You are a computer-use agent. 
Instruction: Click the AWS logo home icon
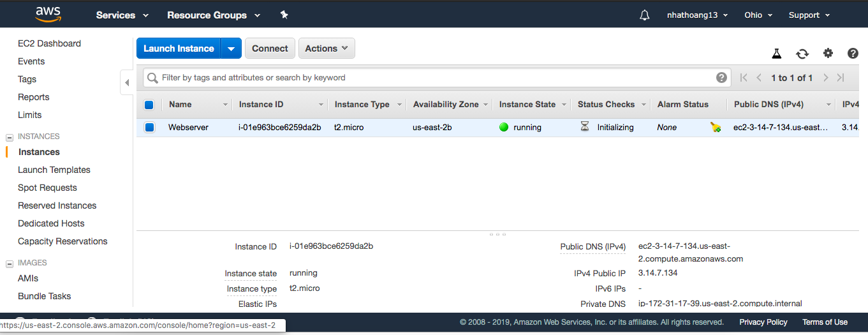[x=48, y=14]
